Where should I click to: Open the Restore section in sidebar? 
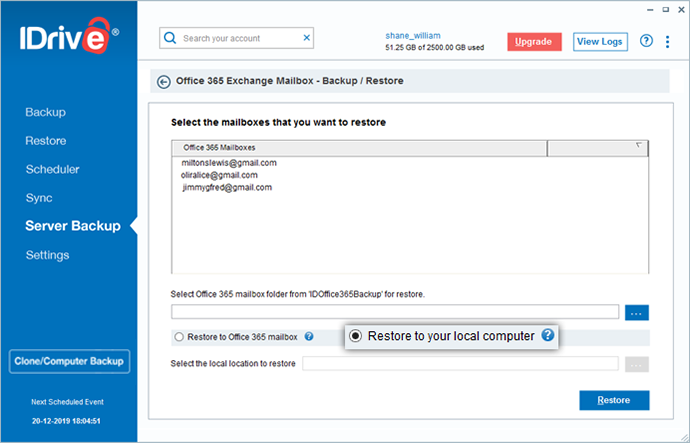[46, 141]
